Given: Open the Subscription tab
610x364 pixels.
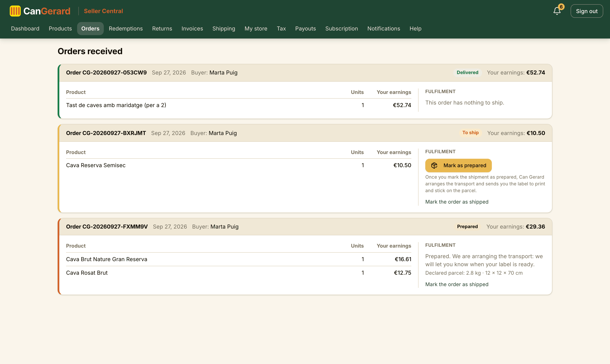Looking at the screenshot, I should (341, 28).
